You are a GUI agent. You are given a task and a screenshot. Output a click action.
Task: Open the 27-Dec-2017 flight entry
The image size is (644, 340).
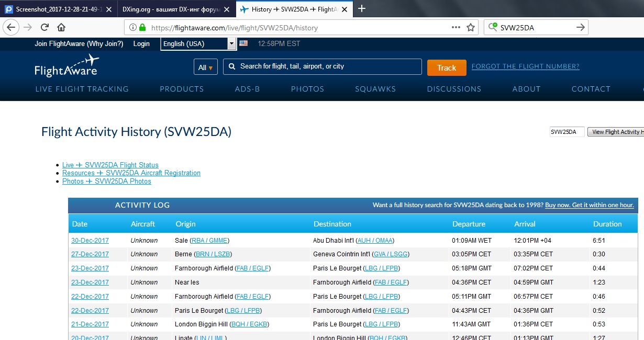tap(90, 254)
